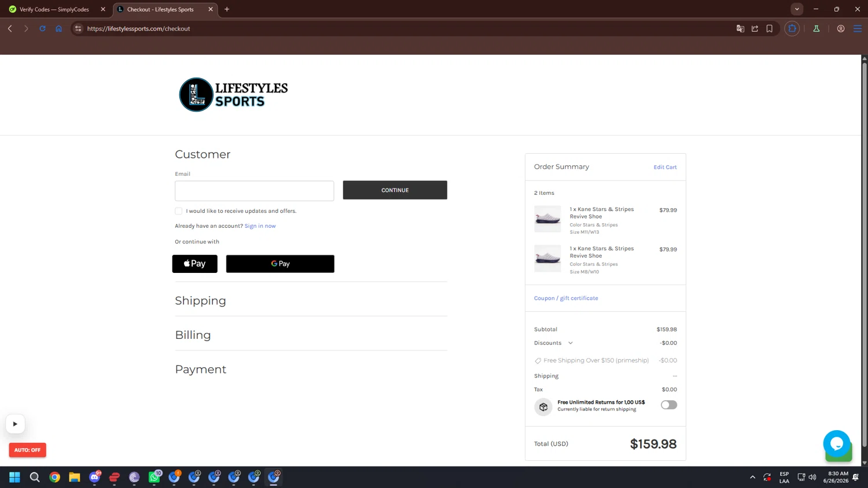868x488 pixels.
Task: Click Coupon / gift certificate link
Action: click(x=566, y=298)
